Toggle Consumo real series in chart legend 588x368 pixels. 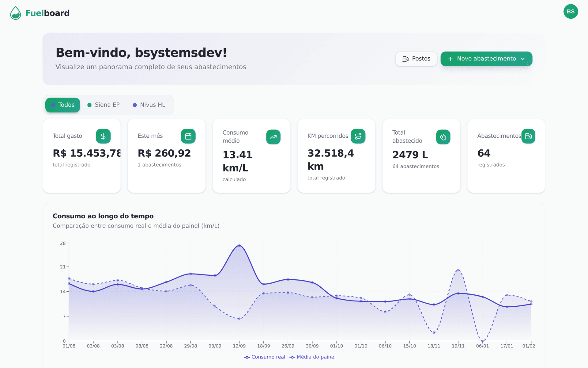point(265,357)
